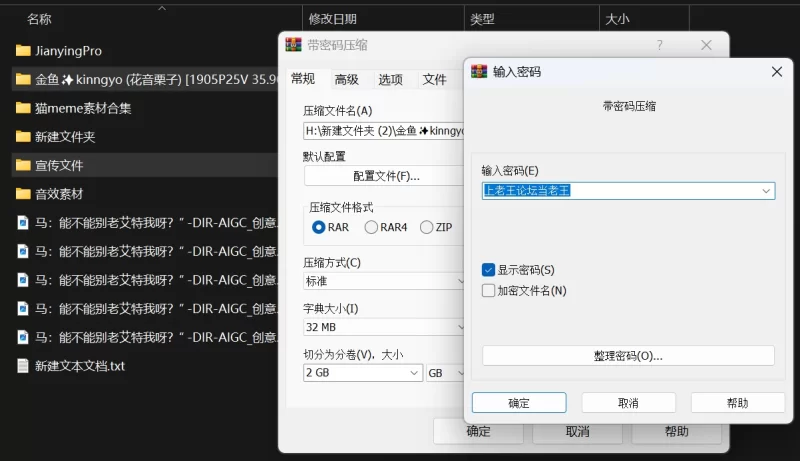800x461 pixels.
Task: Uncheck the 显示密码 checkbox
Action: pyautogui.click(x=488, y=270)
